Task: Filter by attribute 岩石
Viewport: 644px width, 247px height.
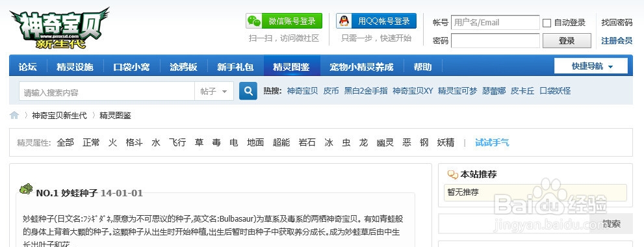Action: click(307, 142)
